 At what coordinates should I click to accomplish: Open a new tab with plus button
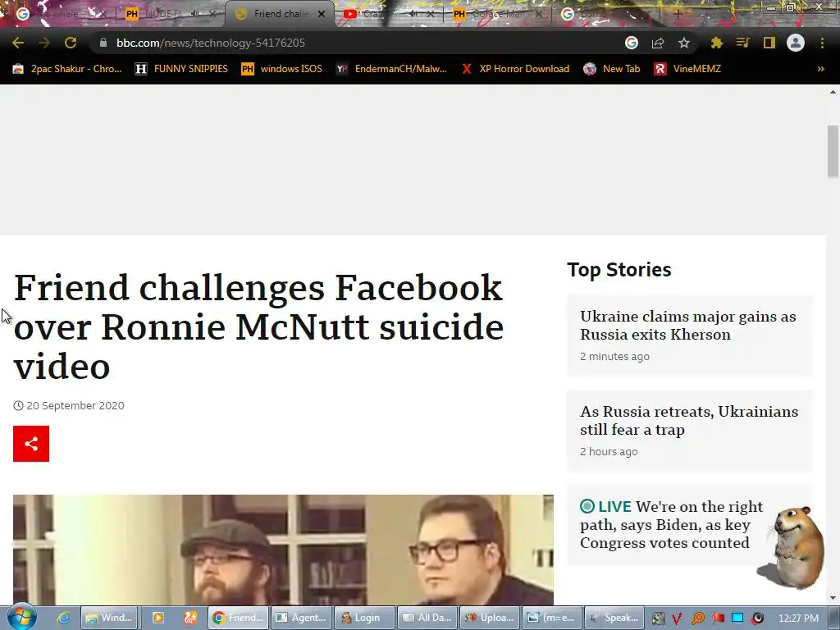point(677,14)
